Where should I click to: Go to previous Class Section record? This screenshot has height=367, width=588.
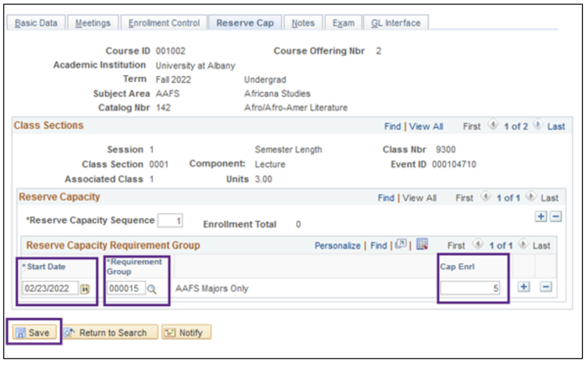(493, 125)
